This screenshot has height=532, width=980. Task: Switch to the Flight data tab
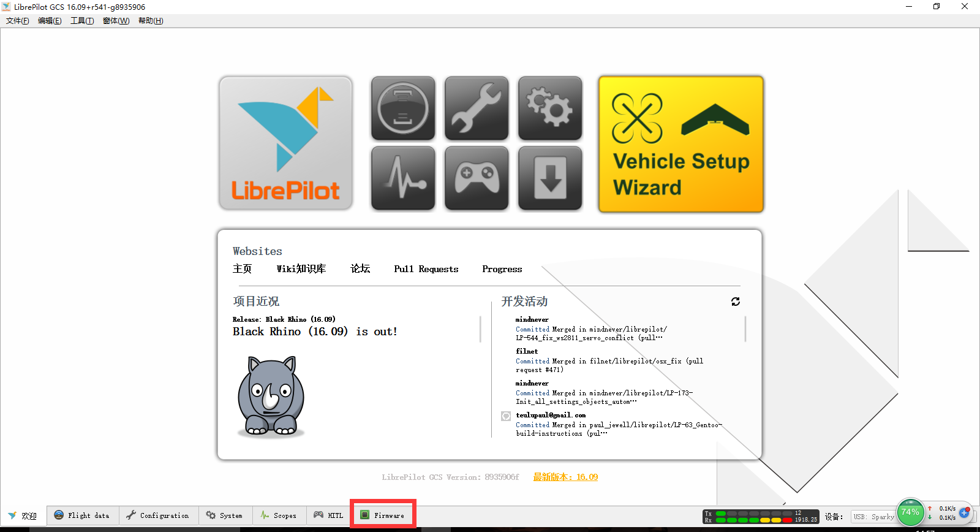(82, 515)
